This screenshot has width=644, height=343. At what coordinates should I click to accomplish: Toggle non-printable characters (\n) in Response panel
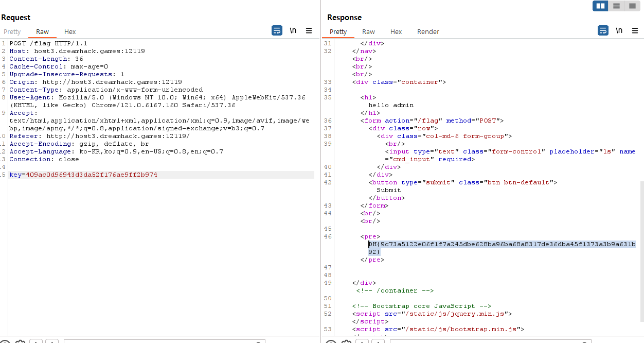(x=619, y=31)
